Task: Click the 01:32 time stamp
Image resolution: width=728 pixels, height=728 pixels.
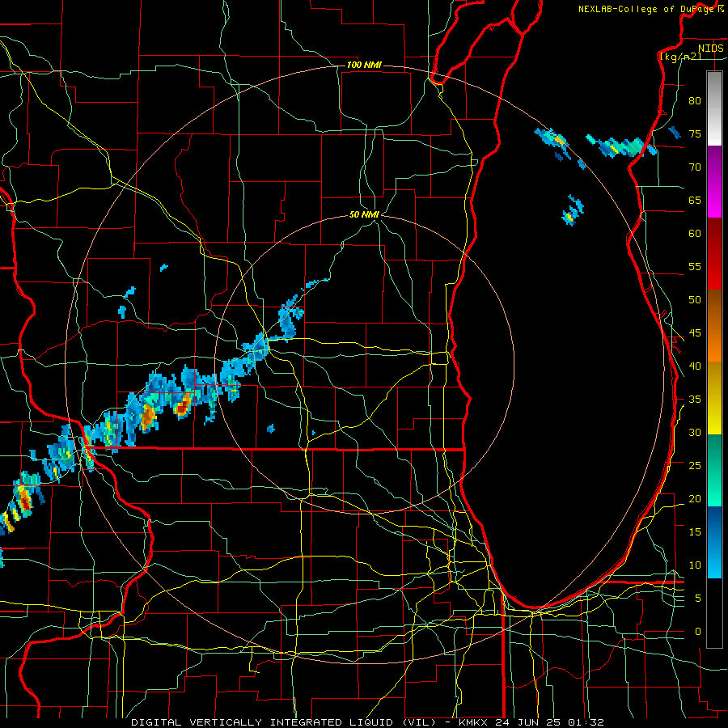Action: click(585, 722)
